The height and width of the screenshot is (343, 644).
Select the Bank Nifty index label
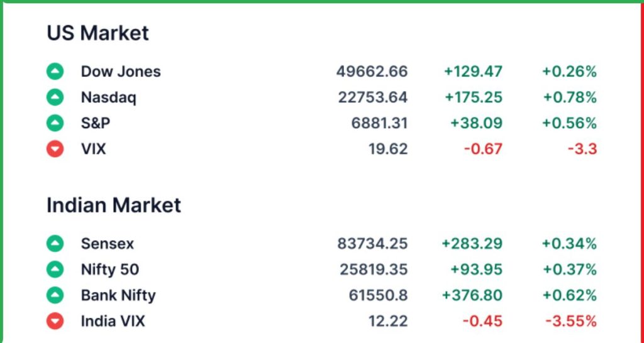coord(118,295)
